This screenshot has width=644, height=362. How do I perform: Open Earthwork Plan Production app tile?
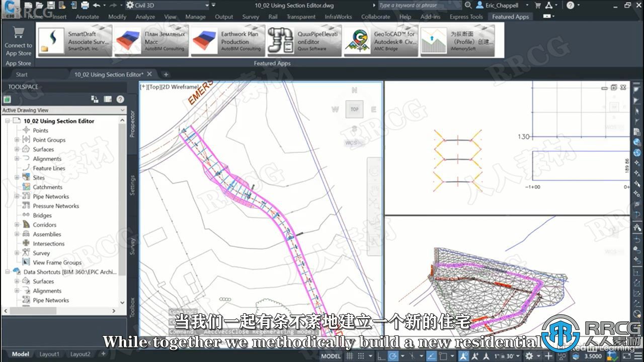point(227,41)
